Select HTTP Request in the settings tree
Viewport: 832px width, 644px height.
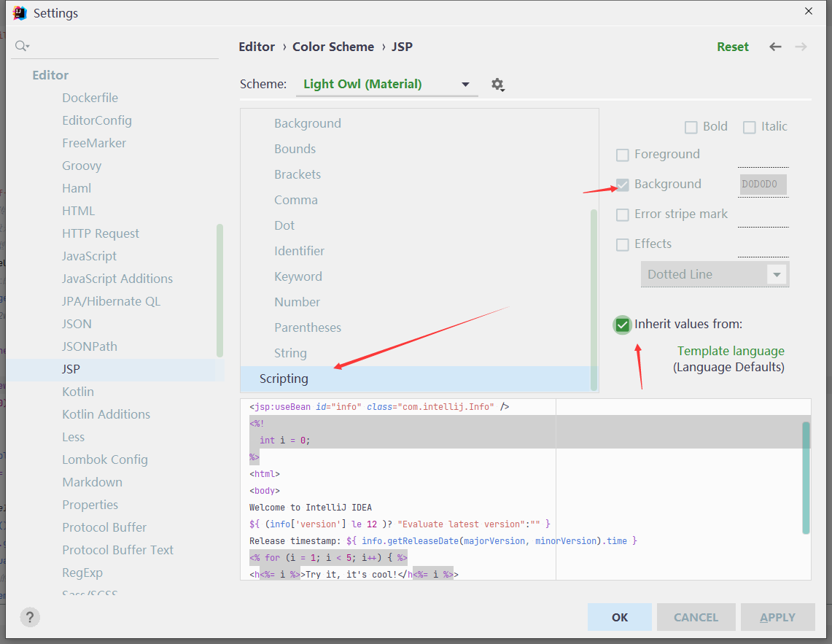101,233
